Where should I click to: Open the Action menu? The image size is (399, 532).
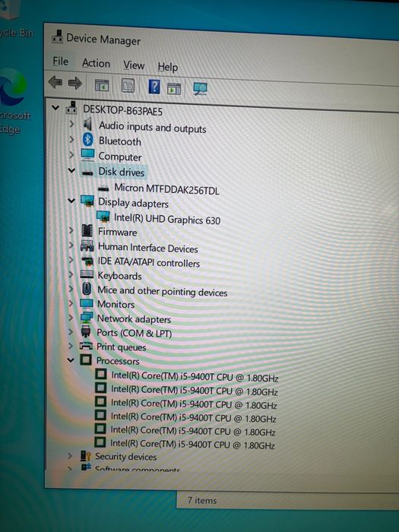click(96, 63)
